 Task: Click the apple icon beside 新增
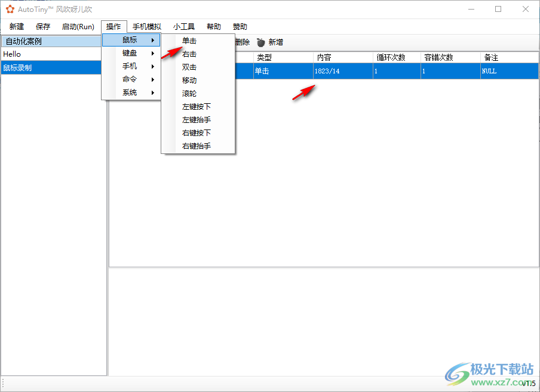pos(260,42)
